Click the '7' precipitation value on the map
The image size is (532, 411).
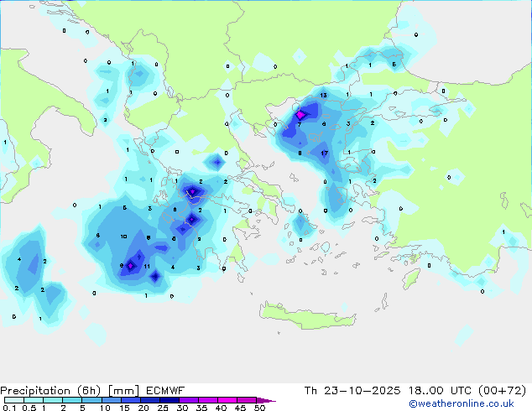(300, 124)
